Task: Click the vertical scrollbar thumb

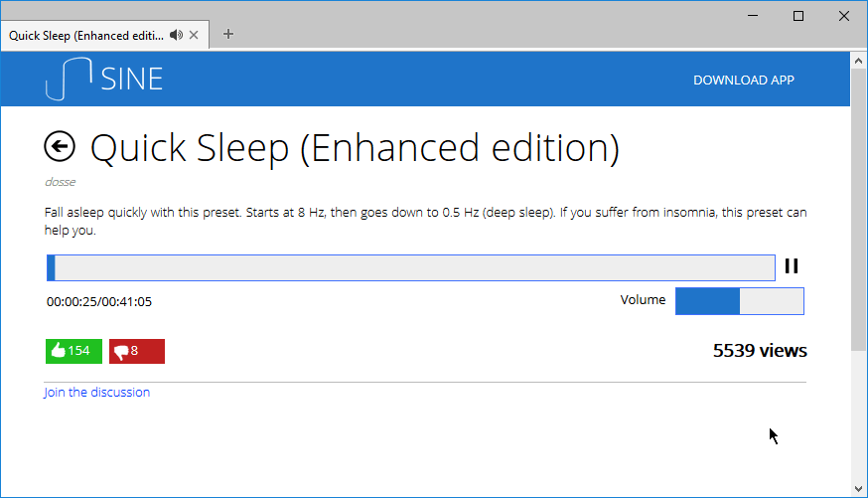Action: coord(859,210)
